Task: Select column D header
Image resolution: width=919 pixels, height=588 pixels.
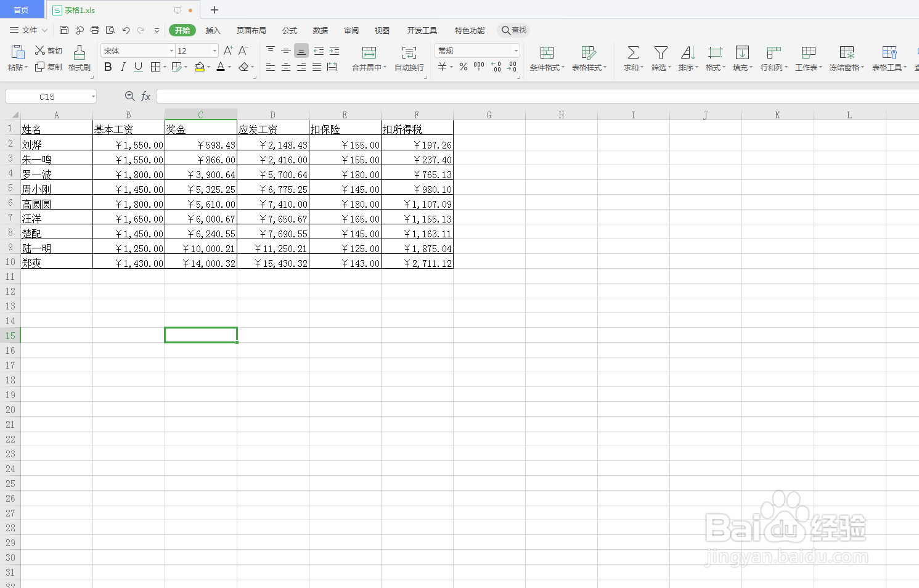Action: pos(273,115)
